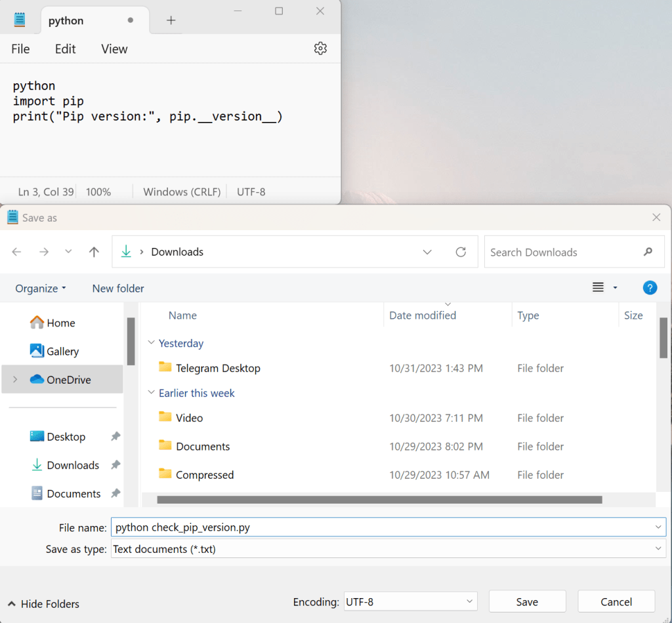Click the search magnifier icon

tap(648, 252)
